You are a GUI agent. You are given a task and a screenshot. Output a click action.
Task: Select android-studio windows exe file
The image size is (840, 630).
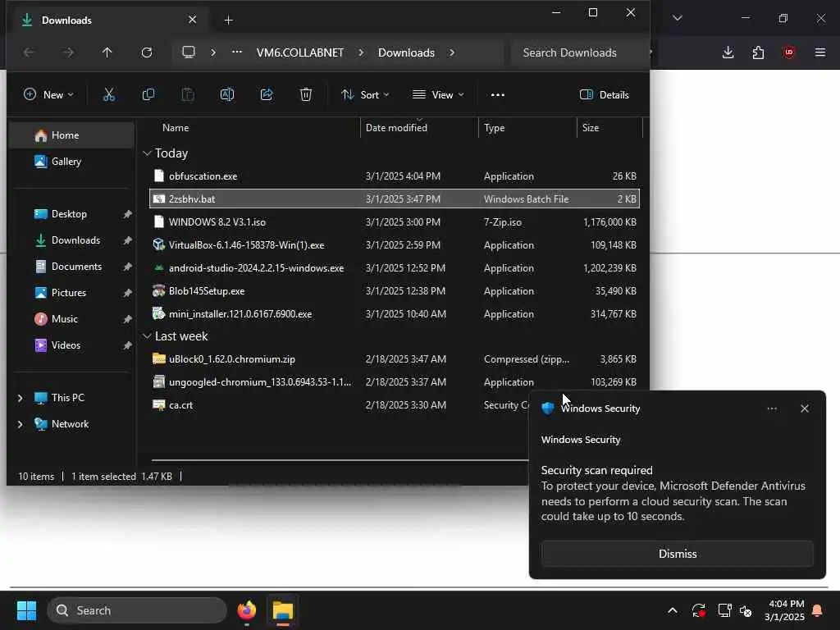(395, 268)
